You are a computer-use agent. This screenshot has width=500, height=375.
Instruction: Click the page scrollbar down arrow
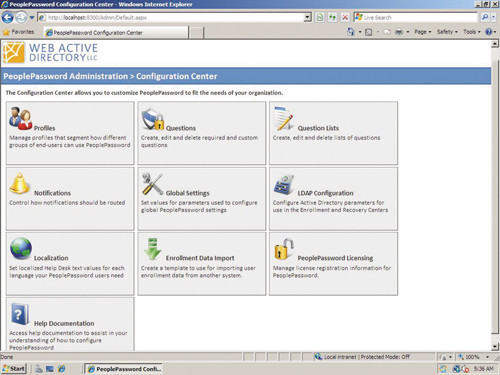click(x=495, y=347)
